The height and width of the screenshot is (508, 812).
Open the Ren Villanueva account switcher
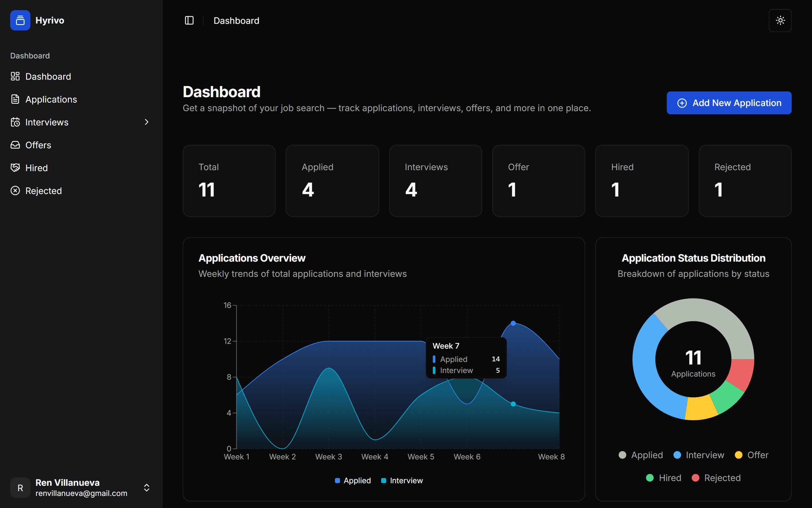(x=81, y=487)
